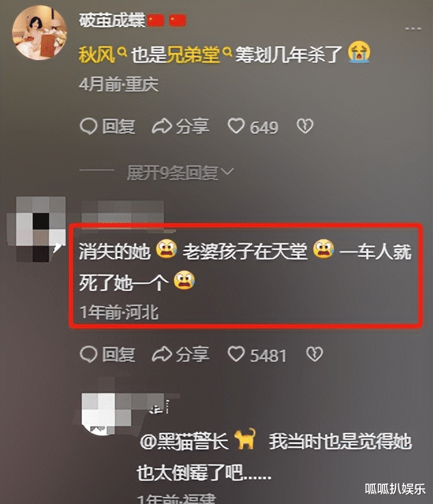This screenshot has width=433, height=504.
Task: Tap the 破茧成蝶 username
Action: coord(112,20)
